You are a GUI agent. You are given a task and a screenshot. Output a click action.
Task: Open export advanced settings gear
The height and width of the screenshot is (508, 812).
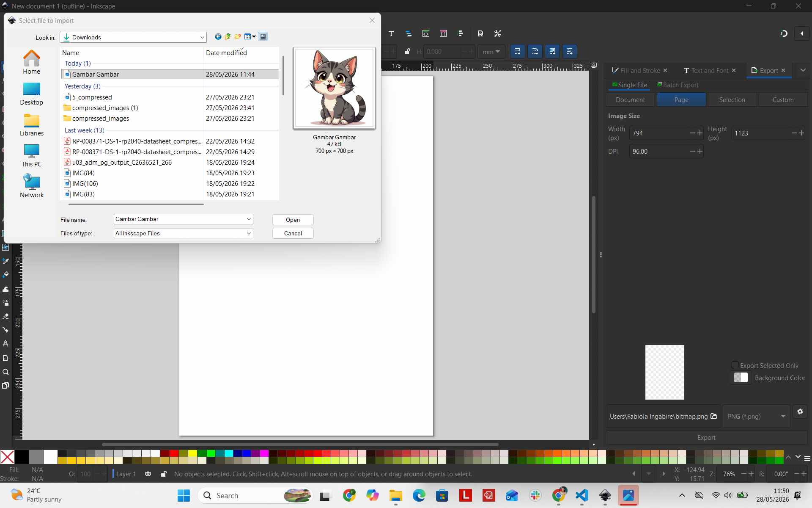pos(800,411)
